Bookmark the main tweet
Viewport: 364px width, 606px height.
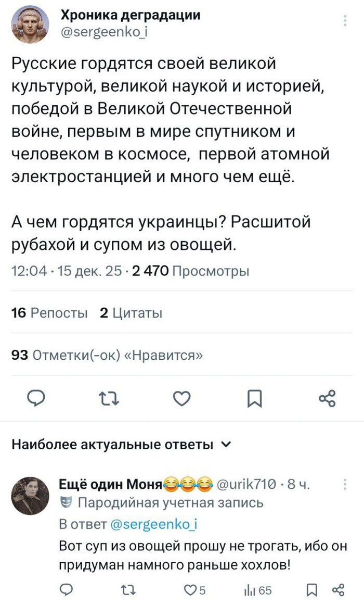(255, 399)
